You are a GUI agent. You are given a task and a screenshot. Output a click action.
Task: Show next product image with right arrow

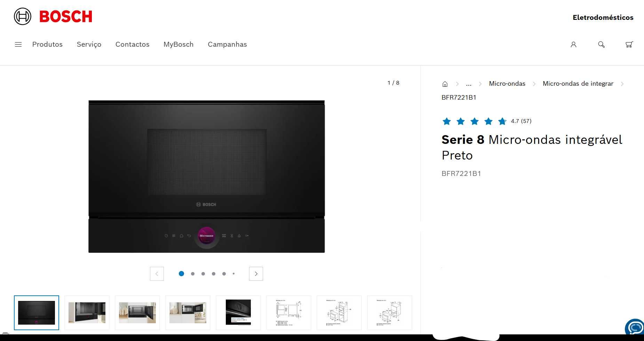pos(256,274)
